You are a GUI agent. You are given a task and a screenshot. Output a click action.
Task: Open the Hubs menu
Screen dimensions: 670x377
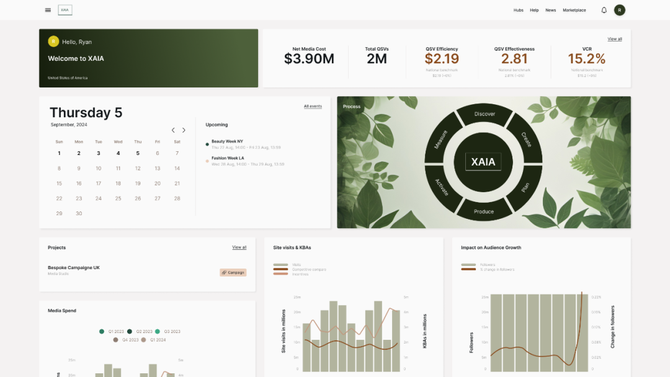pyautogui.click(x=518, y=10)
